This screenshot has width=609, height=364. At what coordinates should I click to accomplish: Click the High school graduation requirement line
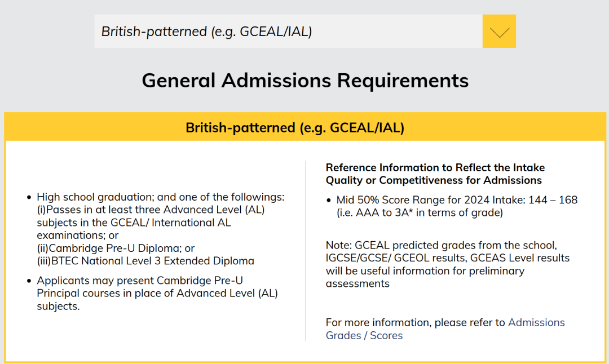[160, 197]
